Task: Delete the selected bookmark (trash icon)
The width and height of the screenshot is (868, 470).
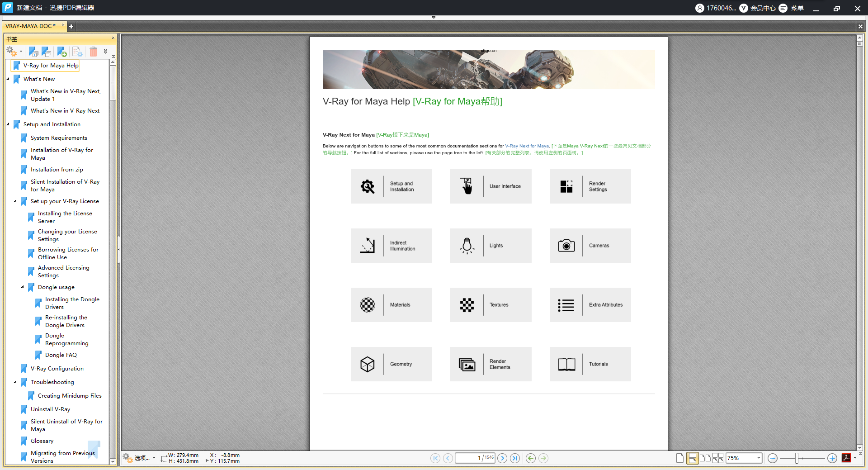Action: click(x=93, y=52)
